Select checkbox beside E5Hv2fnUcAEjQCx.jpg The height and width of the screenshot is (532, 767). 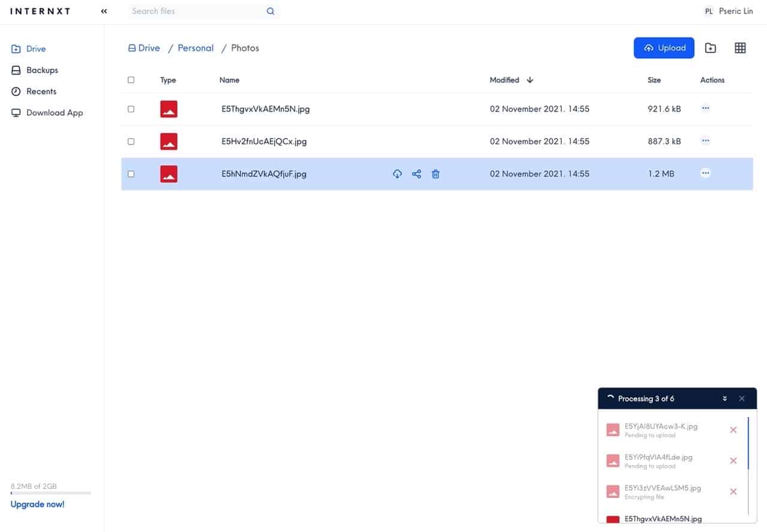[131, 141]
